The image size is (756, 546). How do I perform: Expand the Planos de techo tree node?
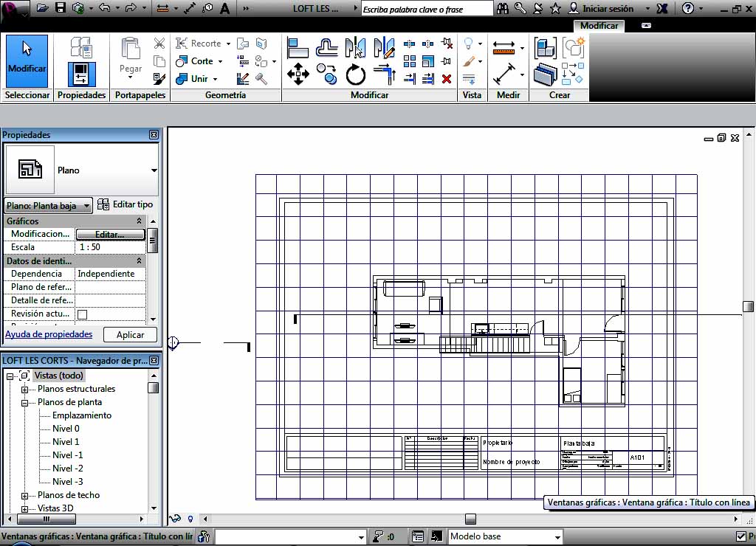tap(24, 496)
